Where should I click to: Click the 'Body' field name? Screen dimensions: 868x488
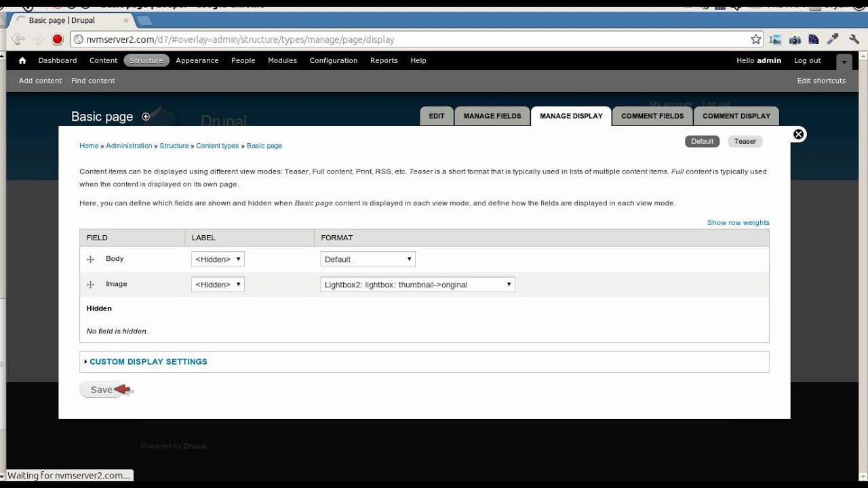pos(115,259)
